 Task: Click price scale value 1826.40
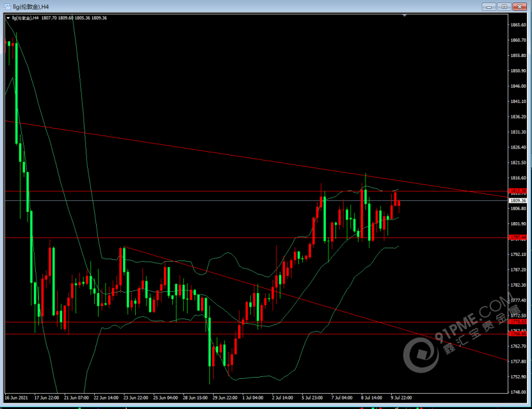[x=518, y=147]
